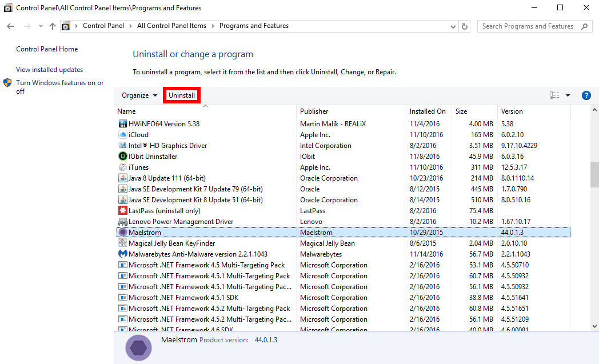Click the search magnifier icon
The width and height of the screenshot is (599, 364).
tap(585, 26)
